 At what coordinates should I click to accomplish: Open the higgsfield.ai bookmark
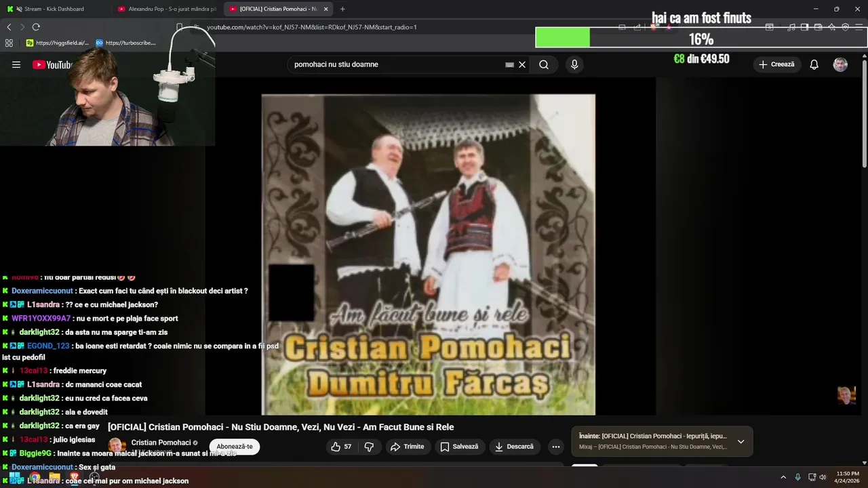57,43
